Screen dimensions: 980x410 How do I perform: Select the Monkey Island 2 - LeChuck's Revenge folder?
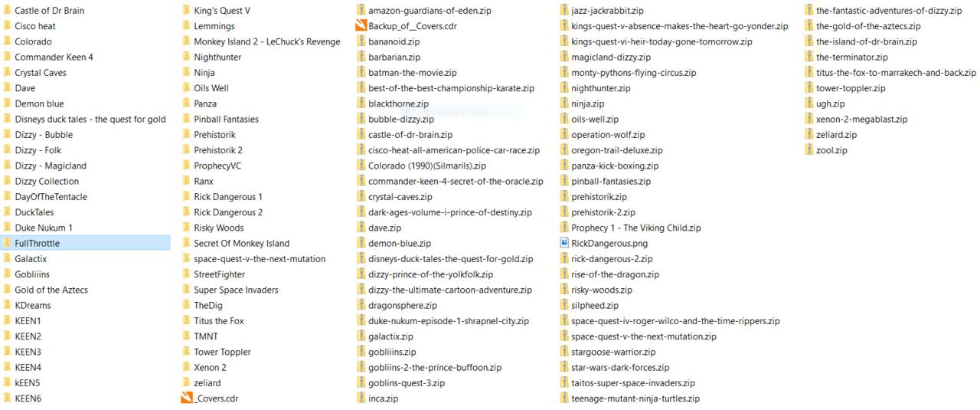(267, 41)
